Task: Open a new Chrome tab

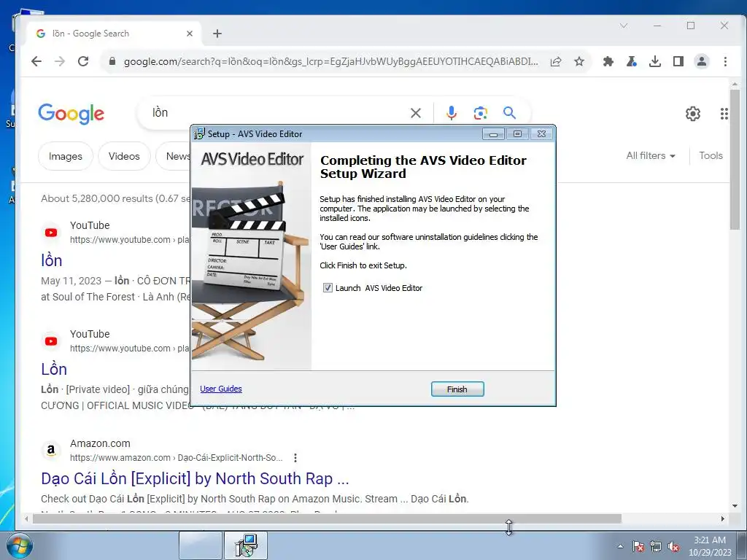Action: [x=217, y=34]
